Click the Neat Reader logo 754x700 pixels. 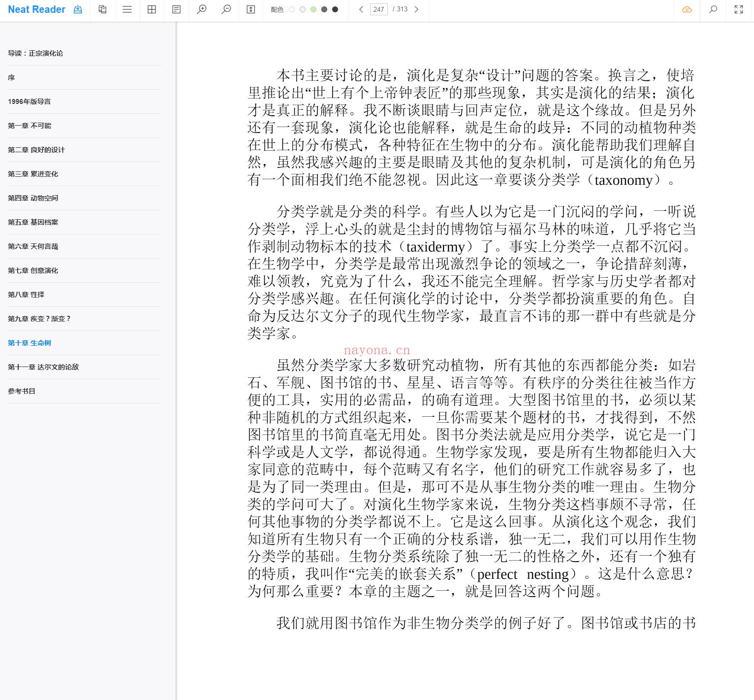point(36,9)
